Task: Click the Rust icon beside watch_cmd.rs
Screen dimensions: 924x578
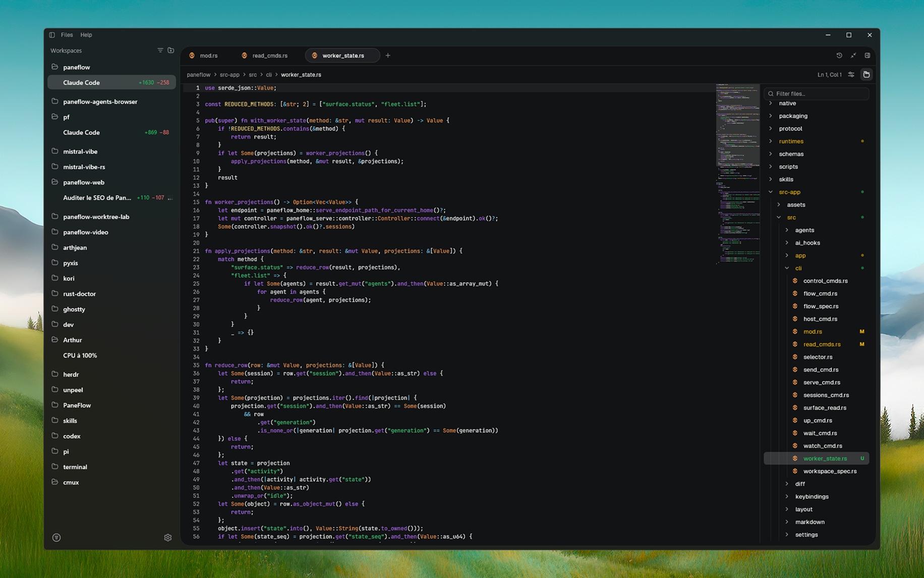Action: pos(795,446)
